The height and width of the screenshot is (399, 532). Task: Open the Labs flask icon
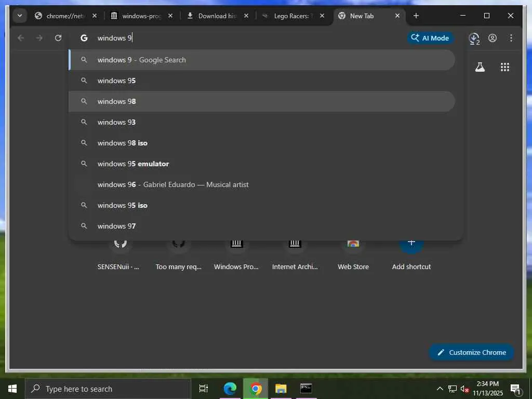[x=480, y=67]
